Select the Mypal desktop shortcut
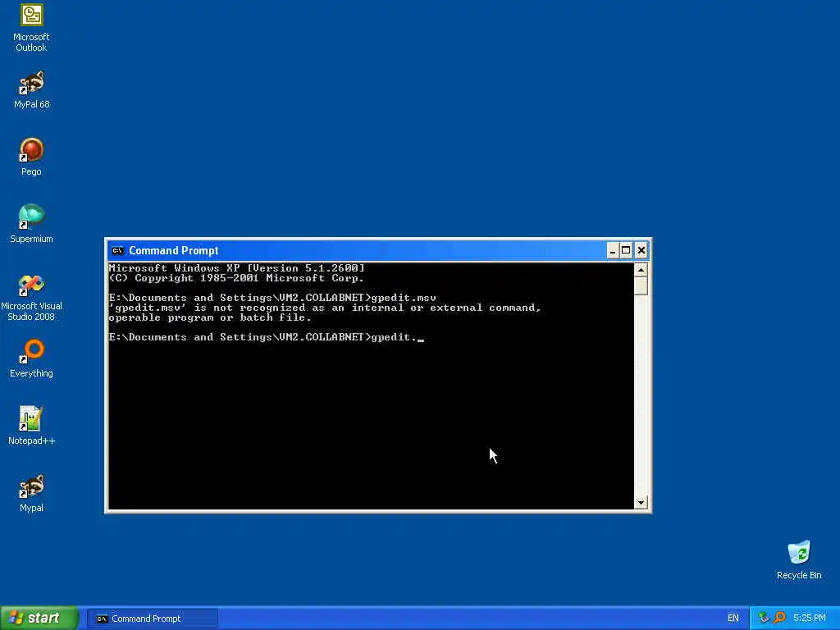840x630 pixels. click(31, 493)
